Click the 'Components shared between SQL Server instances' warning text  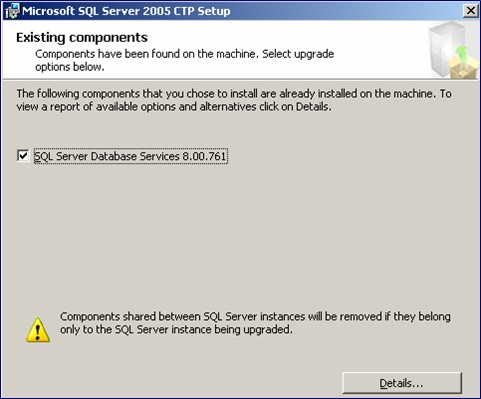click(x=255, y=323)
